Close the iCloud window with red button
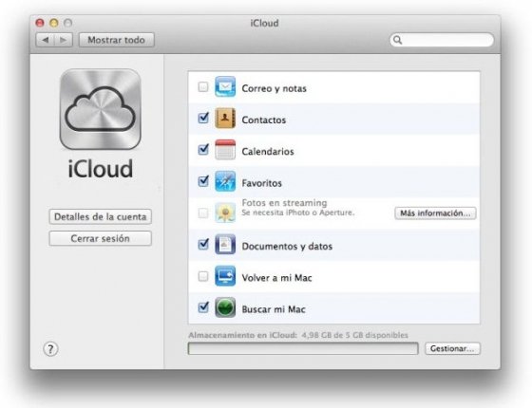 (x=40, y=23)
